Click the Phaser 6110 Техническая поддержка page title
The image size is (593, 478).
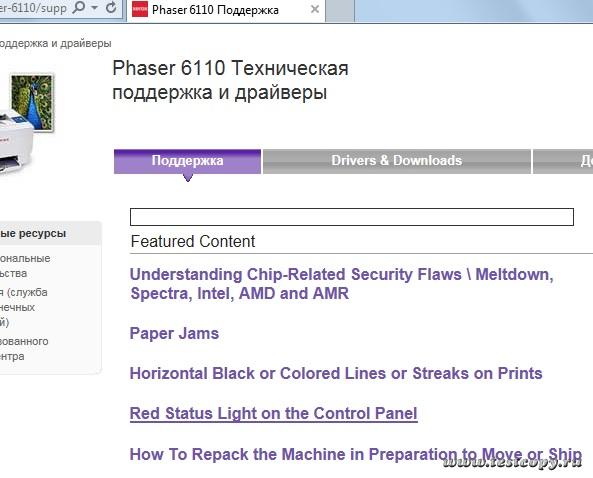pyautogui.click(x=230, y=80)
